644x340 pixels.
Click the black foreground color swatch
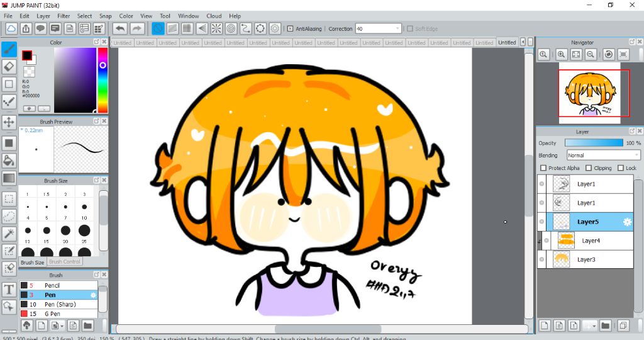coord(27,55)
